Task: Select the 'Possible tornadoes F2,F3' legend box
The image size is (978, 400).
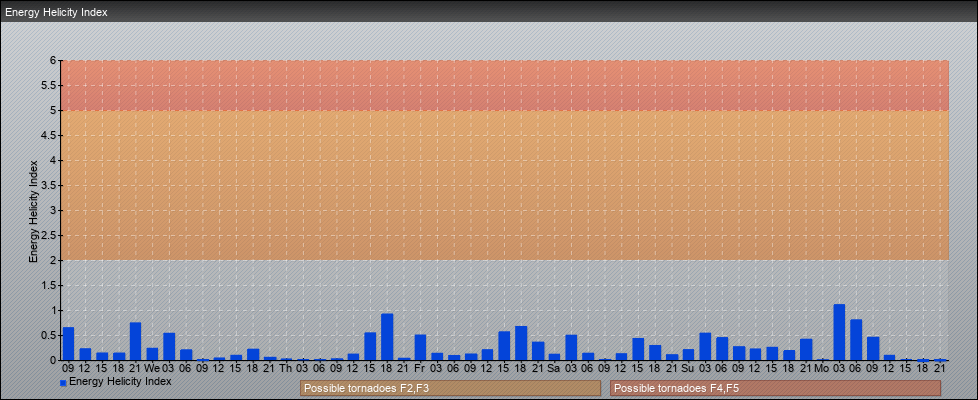Action: point(450,388)
